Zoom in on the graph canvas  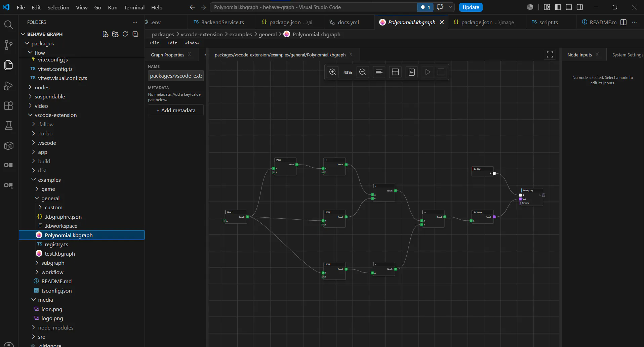333,72
